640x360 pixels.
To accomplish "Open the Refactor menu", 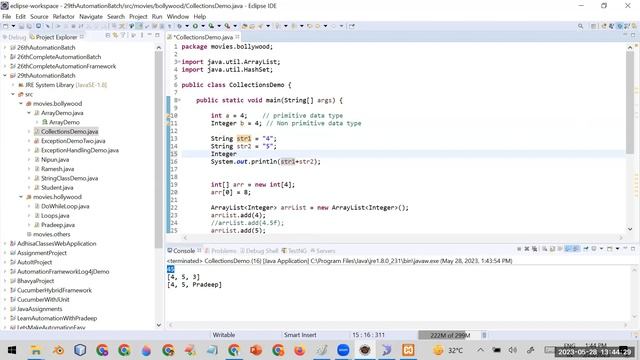I will (x=63, y=16).
